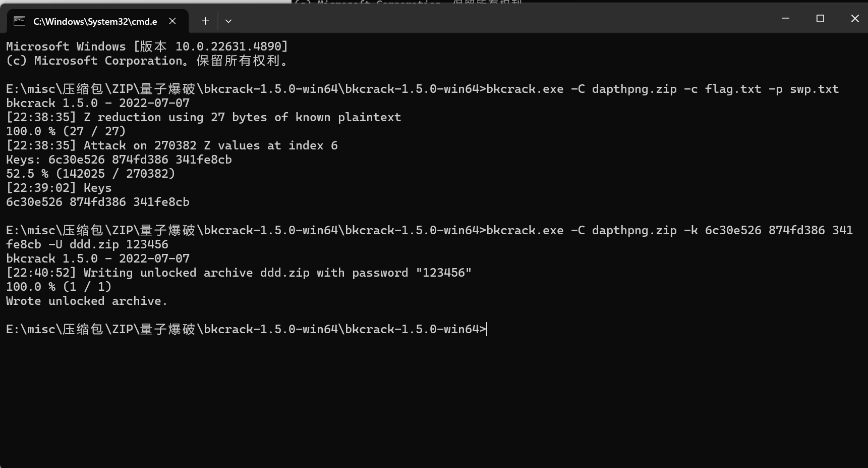Minimize the terminal window
Viewport: 868px width, 468px height.
pos(785,18)
